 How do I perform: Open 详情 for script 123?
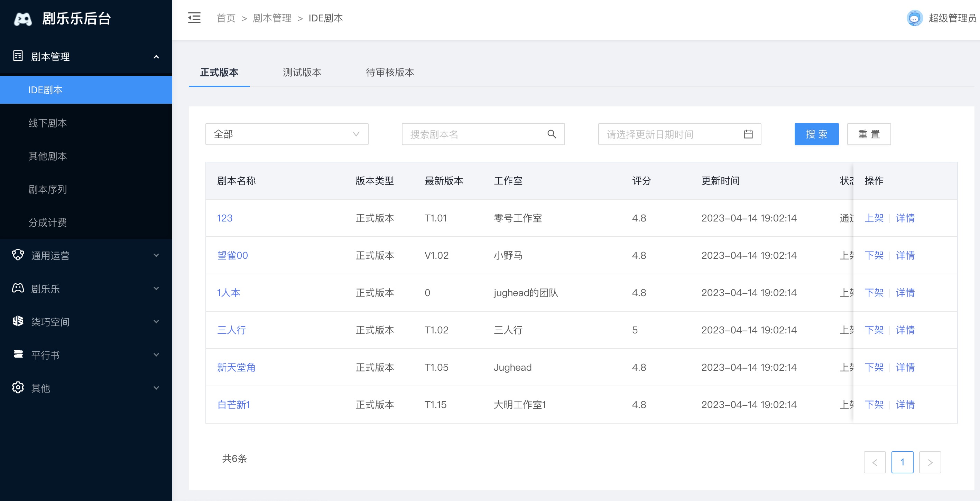905,218
